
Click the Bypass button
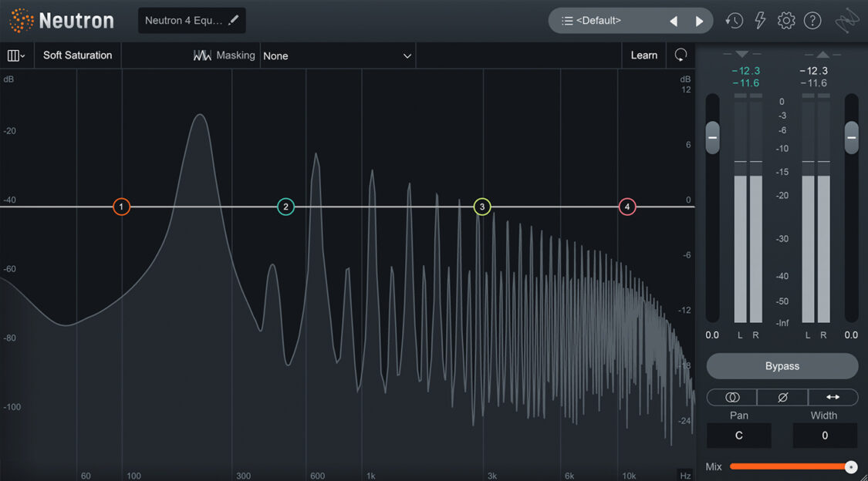[782, 365]
